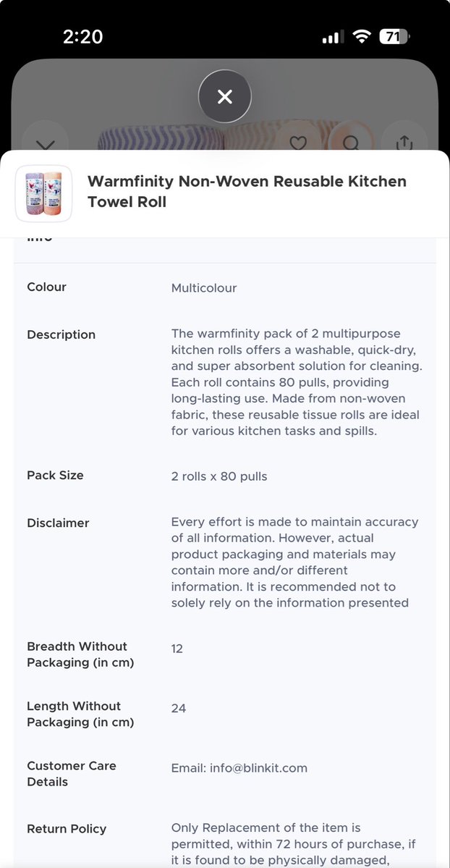Tap the Customer Care Details label
450x868 pixels.
(72, 774)
